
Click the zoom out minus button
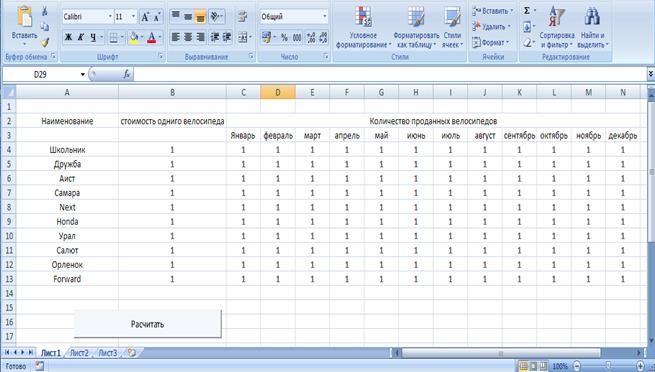(577, 367)
